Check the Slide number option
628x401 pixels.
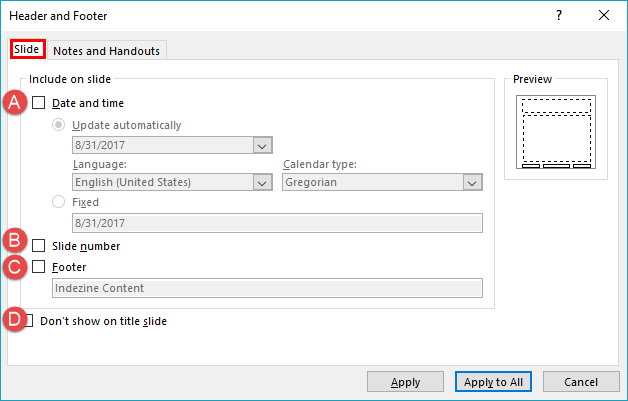point(39,246)
